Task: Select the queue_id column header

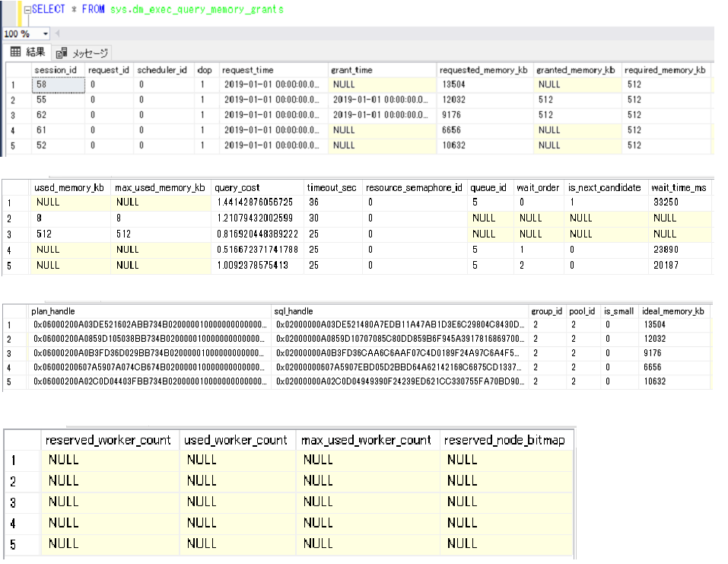Action: [490, 188]
